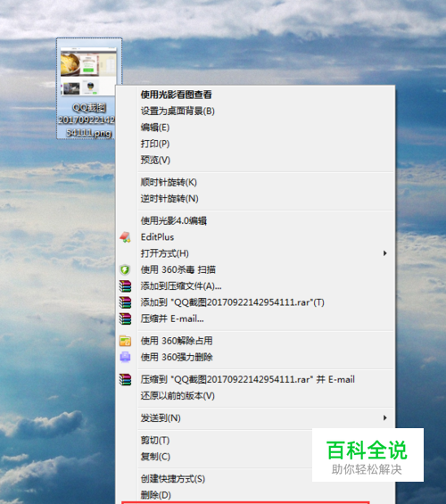
Task: Expand arrow next to 打开方式(H)
Action: (385, 253)
